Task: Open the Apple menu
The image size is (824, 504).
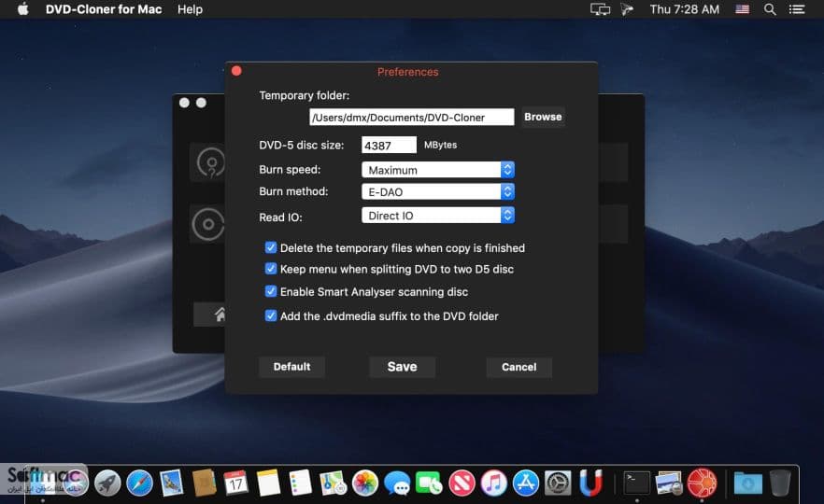Action: [x=23, y=9]
